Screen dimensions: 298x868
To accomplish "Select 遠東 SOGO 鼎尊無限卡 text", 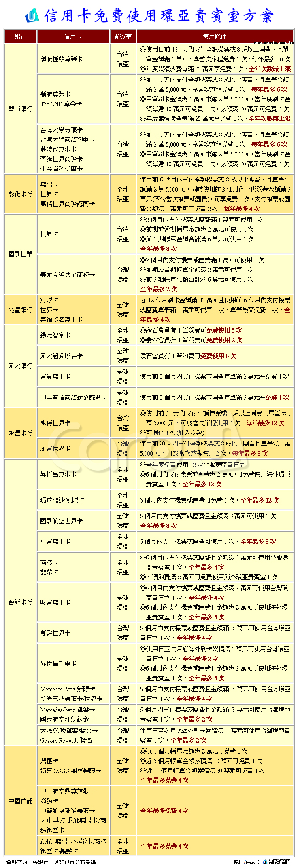I will [70, 771].
